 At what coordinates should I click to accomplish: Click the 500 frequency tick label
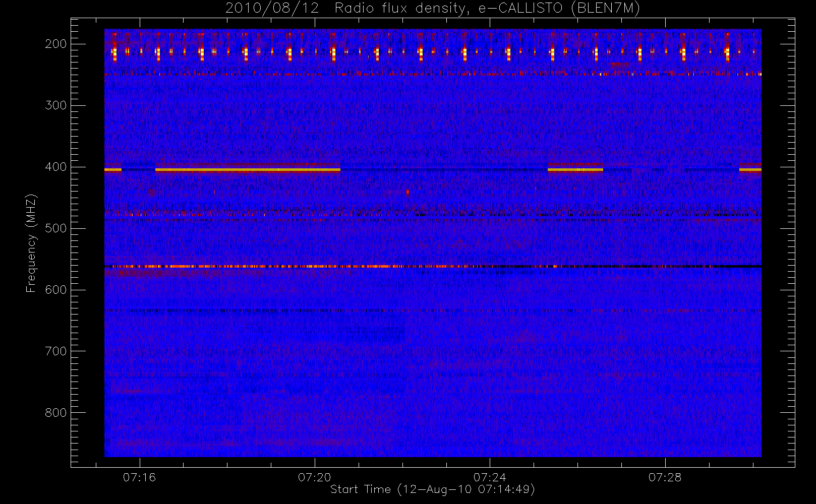pos(56,228)
